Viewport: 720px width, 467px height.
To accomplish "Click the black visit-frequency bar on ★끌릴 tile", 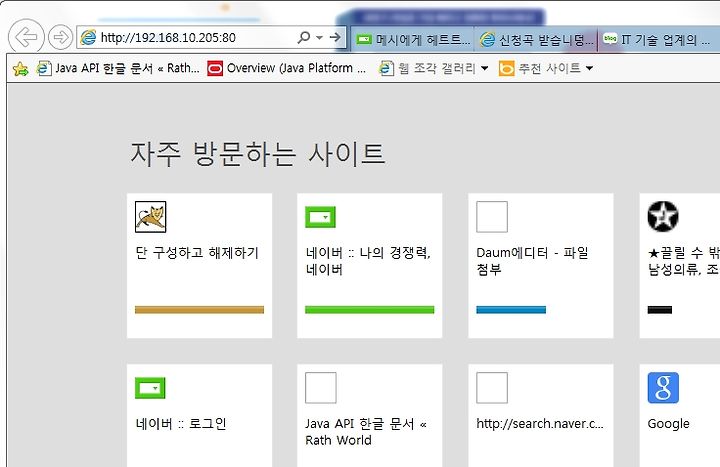I will pyautogui.click(x=659, y=310).
